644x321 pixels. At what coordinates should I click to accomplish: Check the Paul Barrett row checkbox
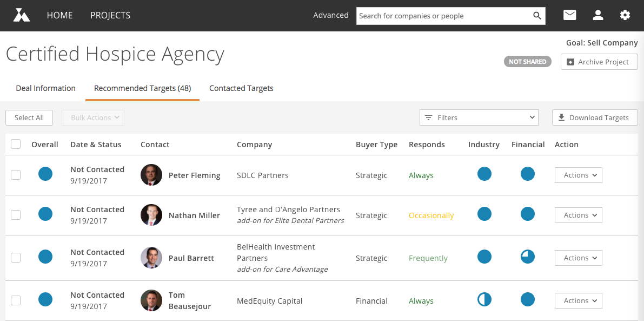(x=16, y=258)
